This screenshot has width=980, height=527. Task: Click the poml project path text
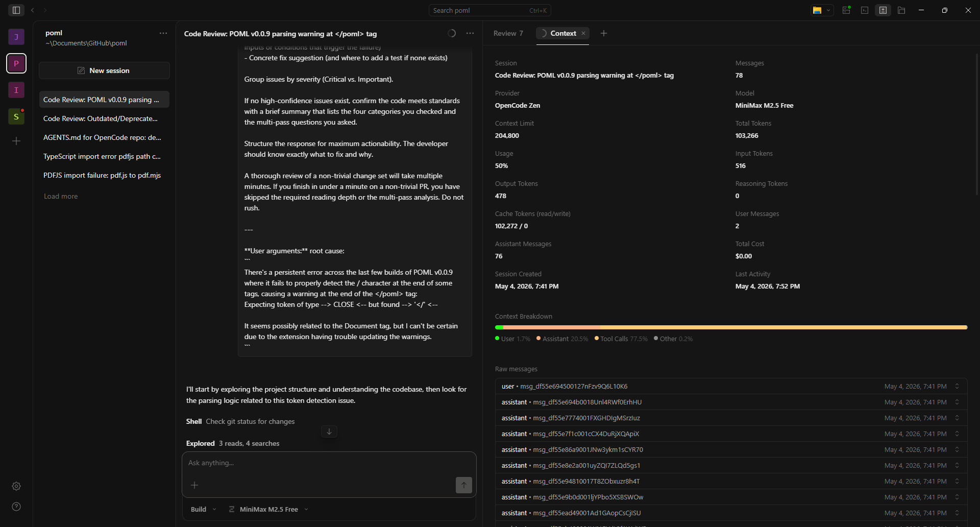click(x=86, y=43)
